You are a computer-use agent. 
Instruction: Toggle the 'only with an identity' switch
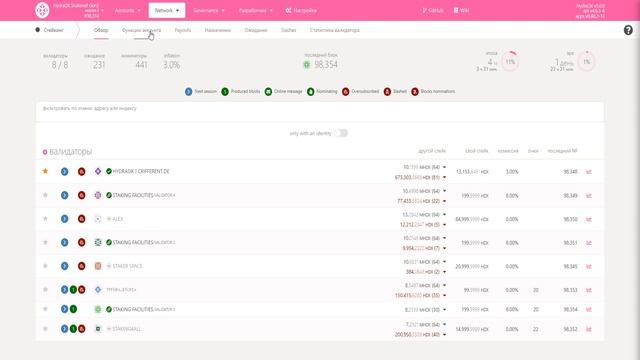tap(341, 133)
